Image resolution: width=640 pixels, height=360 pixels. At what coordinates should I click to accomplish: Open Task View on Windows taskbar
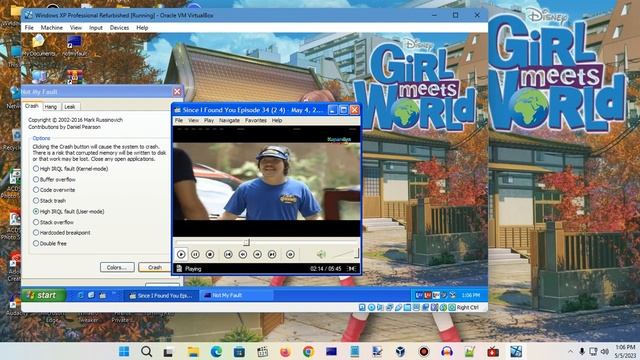pyautogui.click(x=168, y=352)
